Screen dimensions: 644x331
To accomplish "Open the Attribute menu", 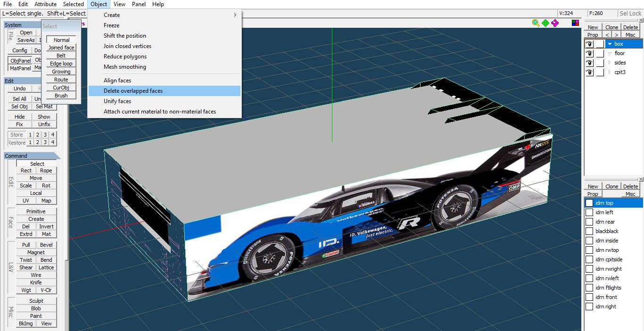I will [x=45, y=4].
